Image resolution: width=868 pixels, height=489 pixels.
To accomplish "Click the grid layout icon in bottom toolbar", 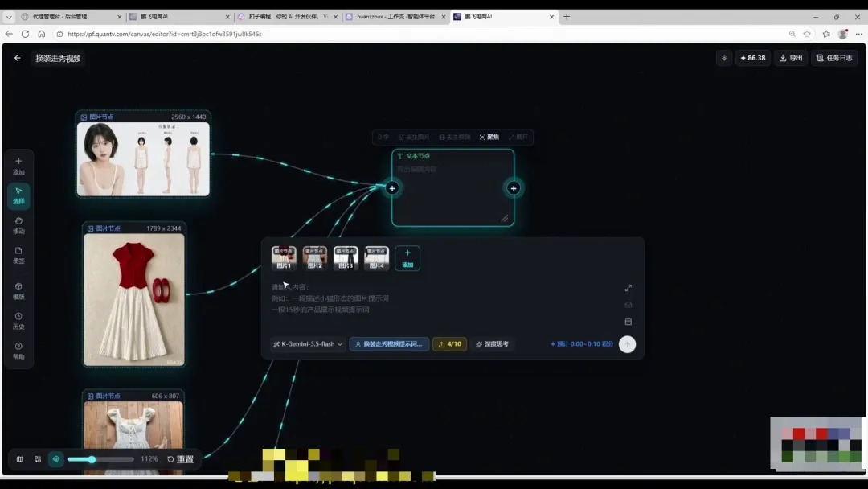I will 38,459.
